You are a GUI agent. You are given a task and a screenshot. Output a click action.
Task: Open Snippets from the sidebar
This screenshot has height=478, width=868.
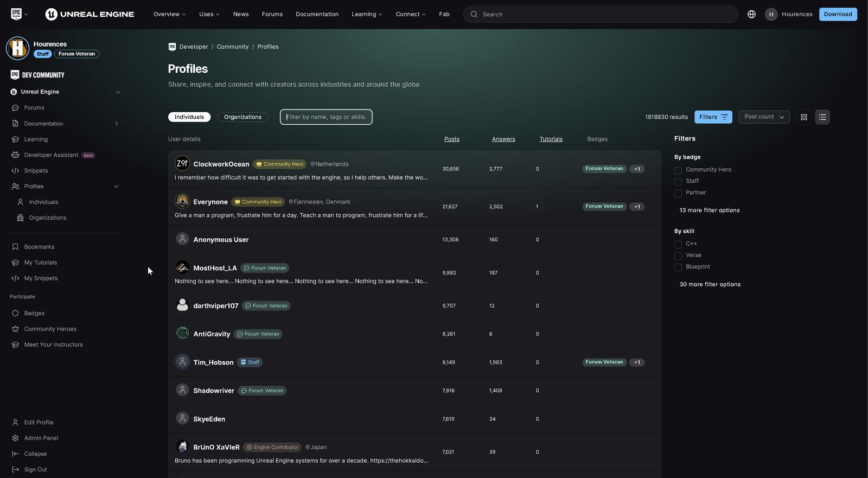pos(36,171)
